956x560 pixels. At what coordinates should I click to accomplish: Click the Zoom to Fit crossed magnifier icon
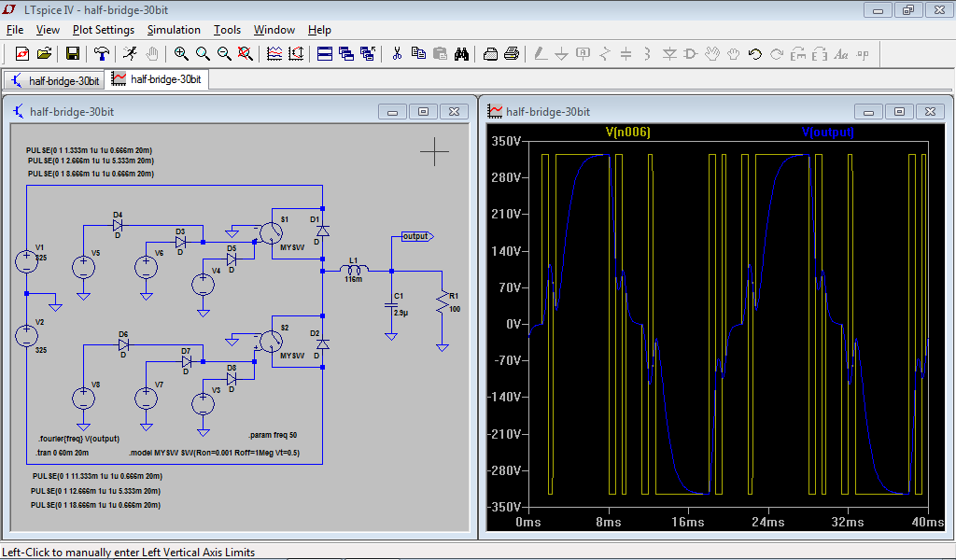[x=246, y=54]
